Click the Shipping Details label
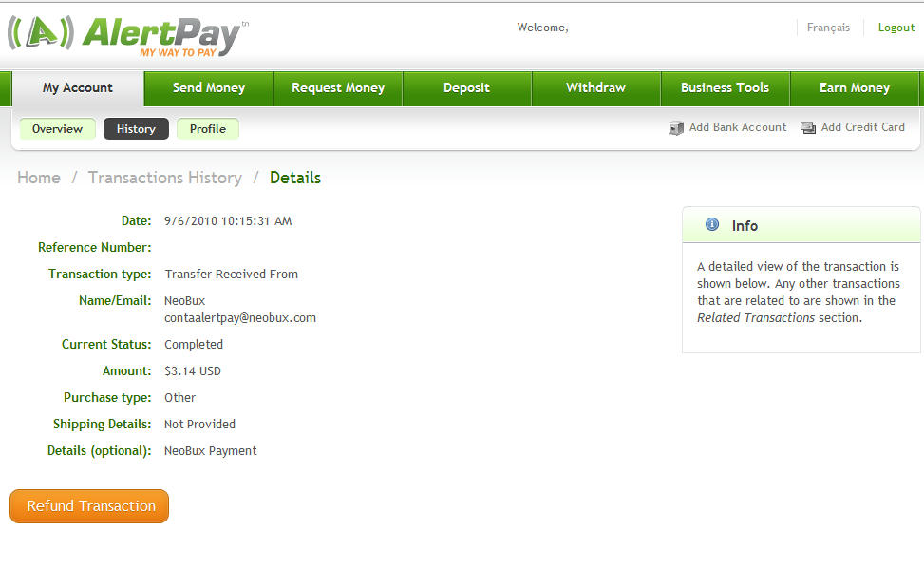The height and width of the screenshot is (568, 924). [103, 425]
